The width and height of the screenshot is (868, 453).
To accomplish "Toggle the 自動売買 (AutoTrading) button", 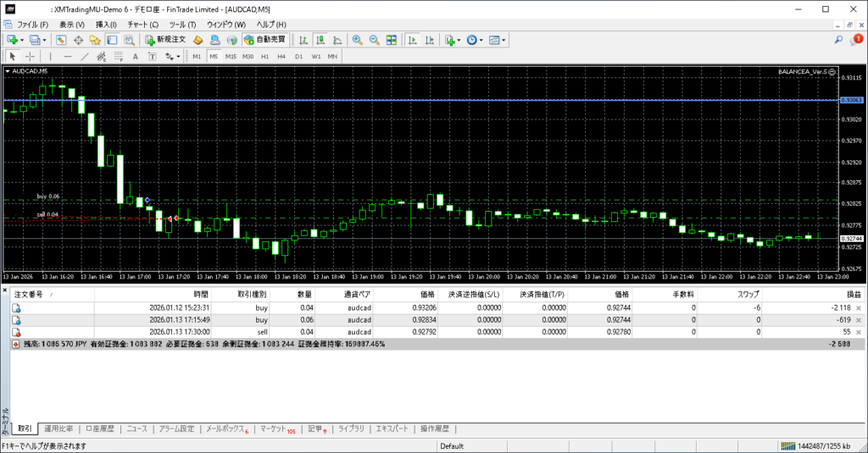I will click(x=264, y=40).
